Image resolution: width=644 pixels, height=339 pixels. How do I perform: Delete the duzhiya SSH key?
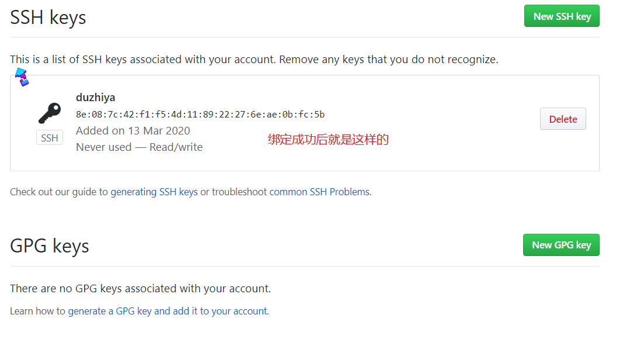pos(563,119)
